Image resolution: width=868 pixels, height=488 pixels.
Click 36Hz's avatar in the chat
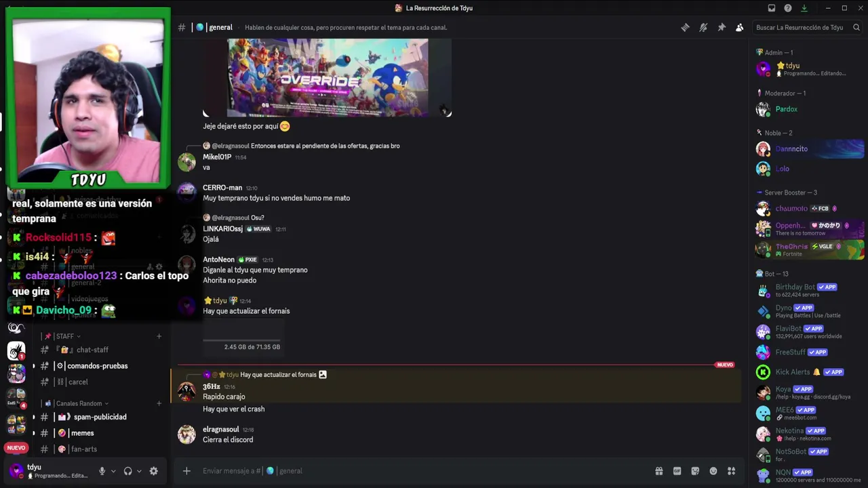186,392
